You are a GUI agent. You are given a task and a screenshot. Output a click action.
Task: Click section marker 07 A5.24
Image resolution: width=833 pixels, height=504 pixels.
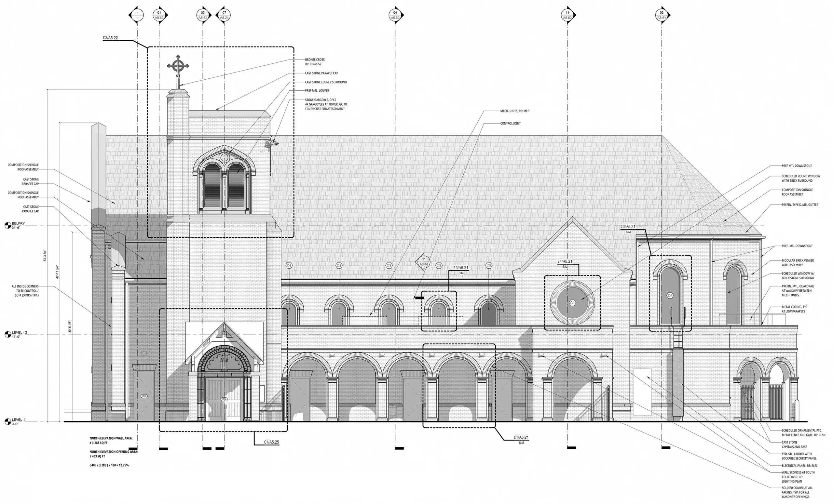coord(224,15)
